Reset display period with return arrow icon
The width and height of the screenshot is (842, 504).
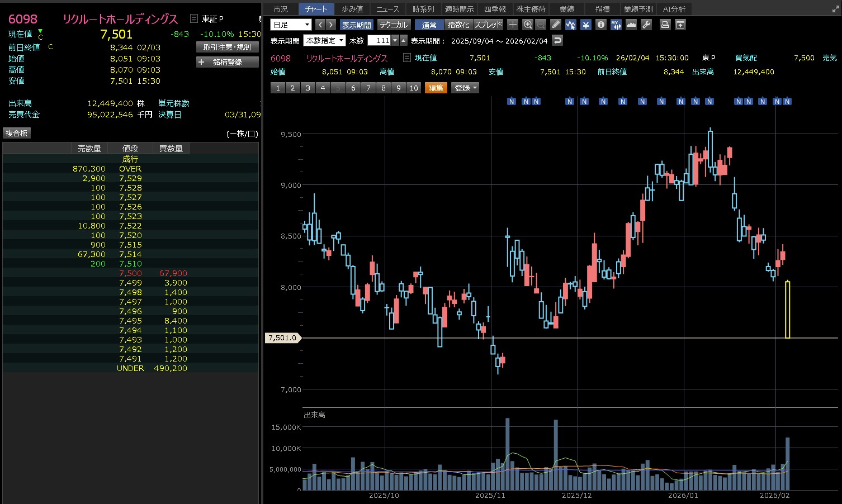pyautogui.click(x=557, y=40)
